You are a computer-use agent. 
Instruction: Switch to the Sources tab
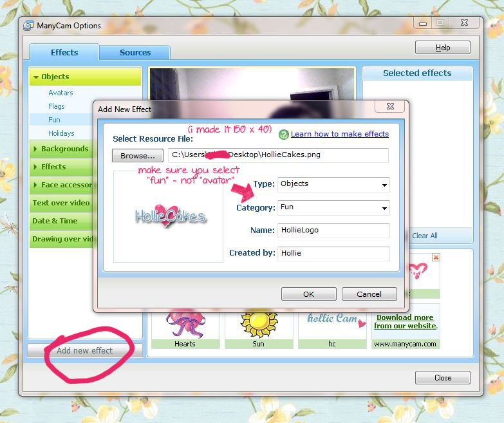pos(135,53)
